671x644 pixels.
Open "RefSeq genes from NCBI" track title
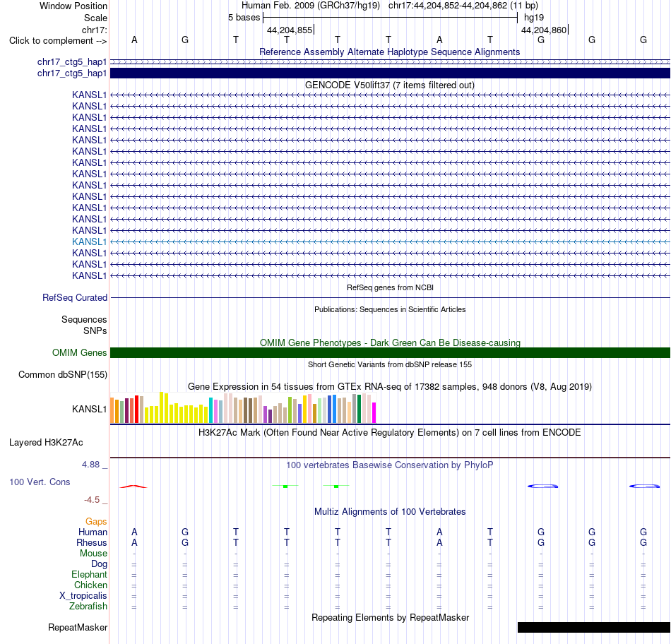tap(390, 287)
